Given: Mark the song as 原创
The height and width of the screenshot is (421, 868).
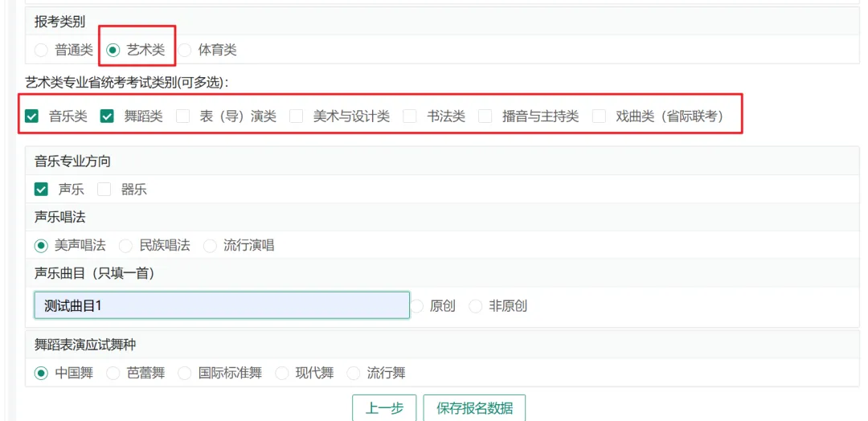Looking at the screenshot, I should [417, 306].
